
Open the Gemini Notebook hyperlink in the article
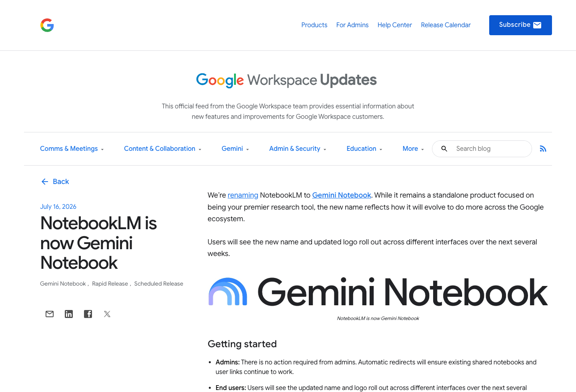pos(342,195)
